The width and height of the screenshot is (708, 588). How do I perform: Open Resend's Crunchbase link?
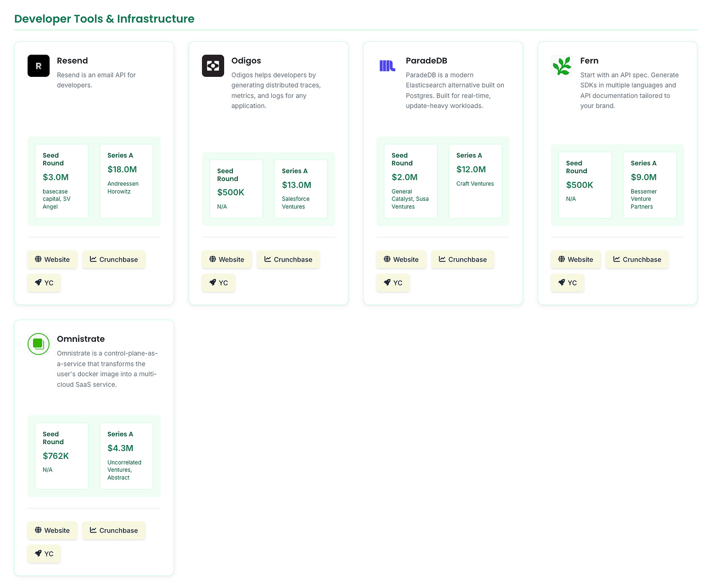pyautogui.click(x=114, y=259)
